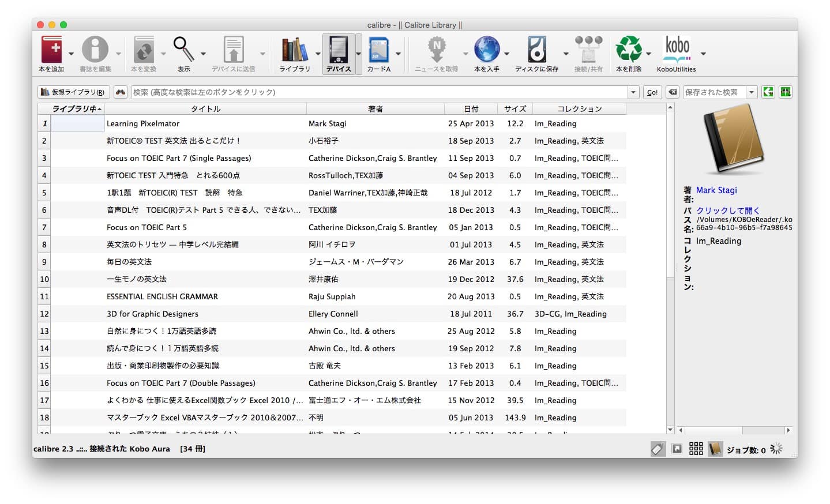Click into the search input field
The height and width of the screenshot is (504, 830).
coord(378,92)
